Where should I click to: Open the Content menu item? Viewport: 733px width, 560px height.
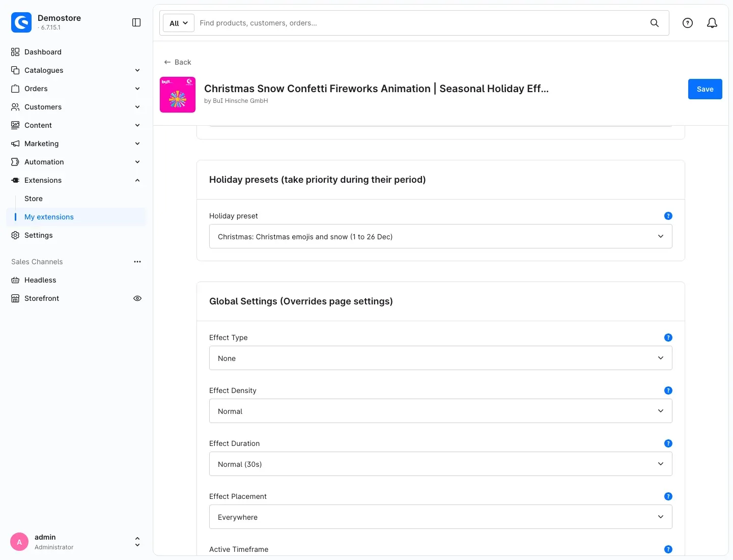point(76,125)
